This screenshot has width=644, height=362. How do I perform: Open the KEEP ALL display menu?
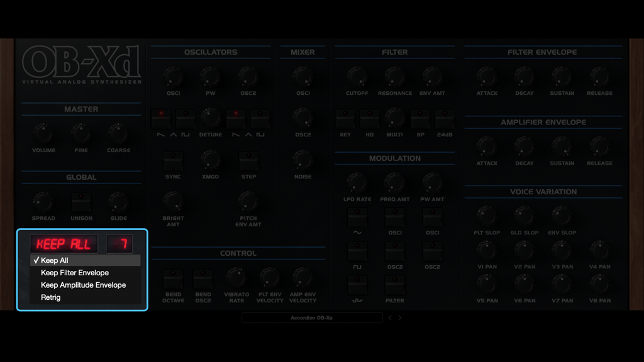[x=63, y=244]
